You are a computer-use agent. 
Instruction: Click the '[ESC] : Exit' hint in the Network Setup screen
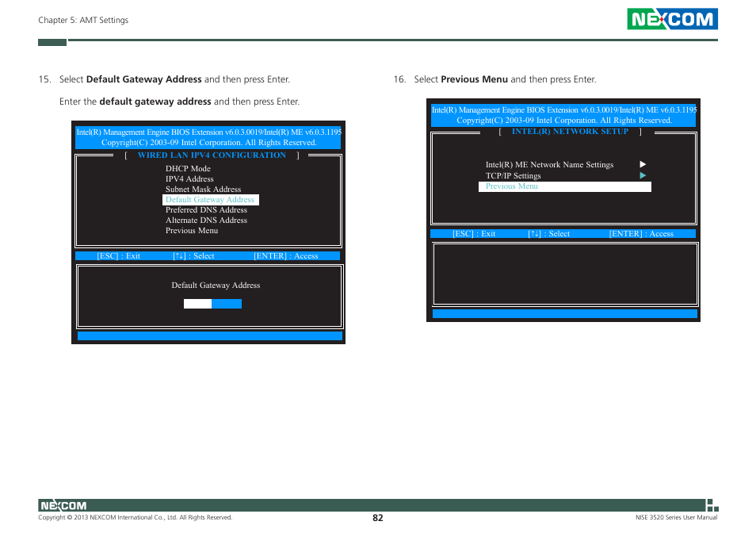pyautogui.click(x=474, y=234)
